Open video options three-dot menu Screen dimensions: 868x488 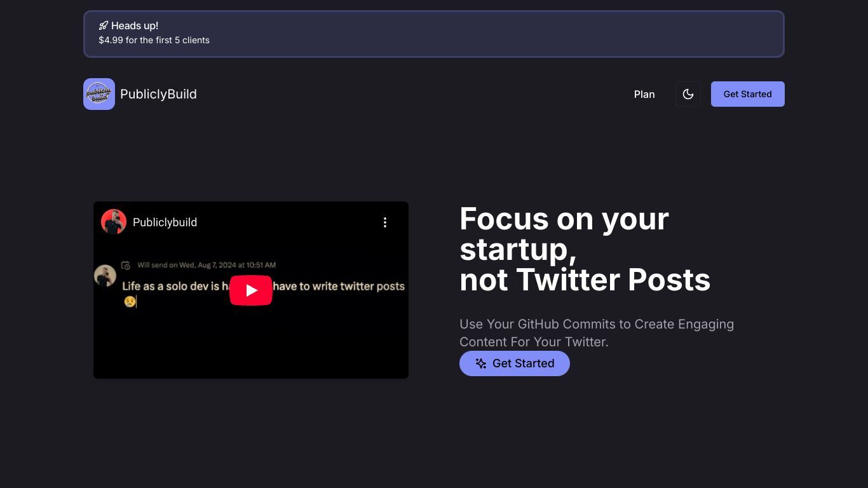(385, 222)
